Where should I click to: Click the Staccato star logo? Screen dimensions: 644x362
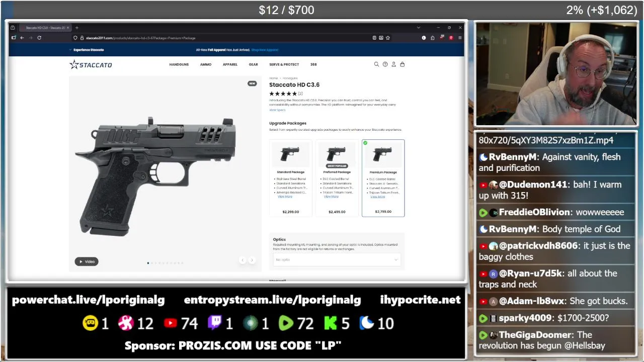click(x=91, y=64)
